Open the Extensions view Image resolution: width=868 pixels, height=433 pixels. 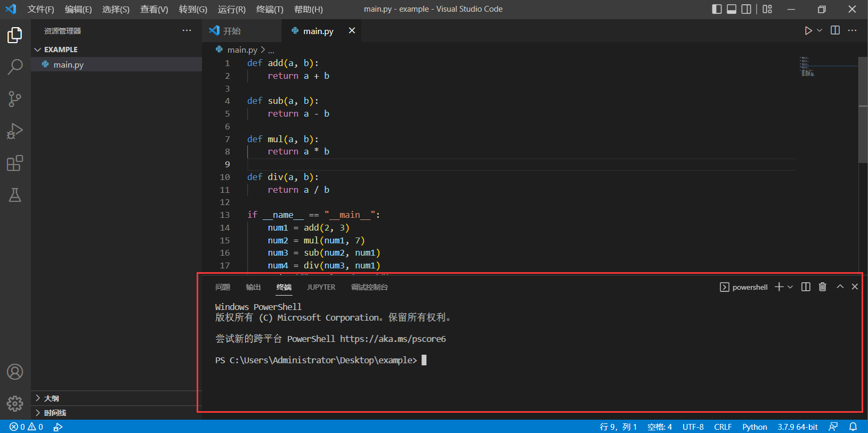[x=15, y=163]
